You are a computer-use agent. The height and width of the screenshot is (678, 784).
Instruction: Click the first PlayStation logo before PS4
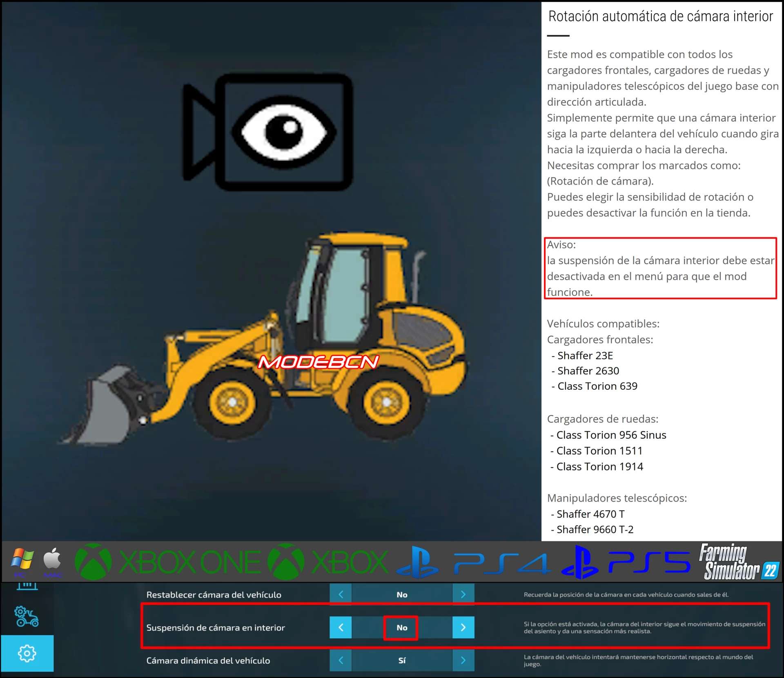point(418,562)
